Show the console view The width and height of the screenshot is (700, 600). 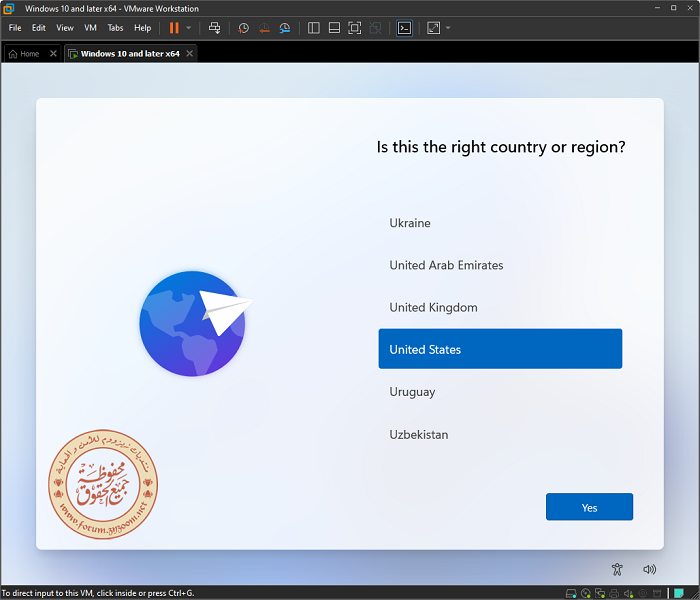click(x=404, y=28)
